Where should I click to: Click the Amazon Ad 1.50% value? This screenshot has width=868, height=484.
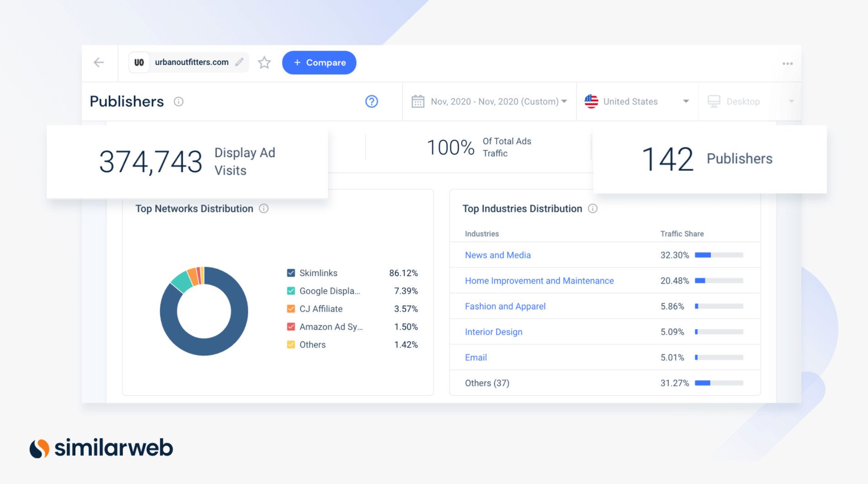click(406, 327)
